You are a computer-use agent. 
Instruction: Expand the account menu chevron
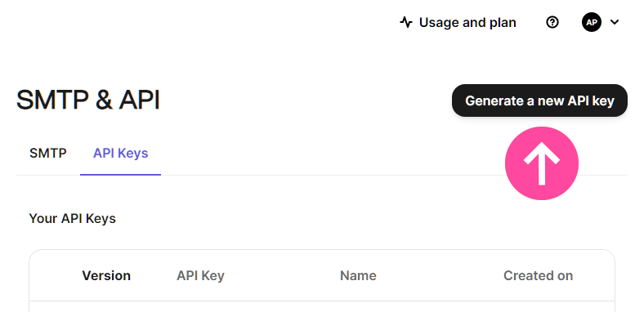pos(615,22)
